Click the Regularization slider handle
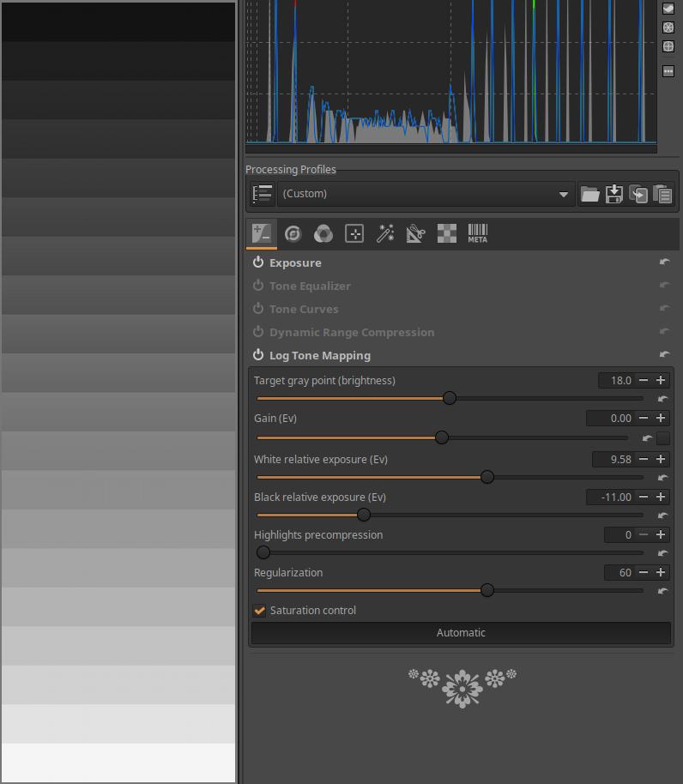 pyautogui.click(x=487, y=590)
